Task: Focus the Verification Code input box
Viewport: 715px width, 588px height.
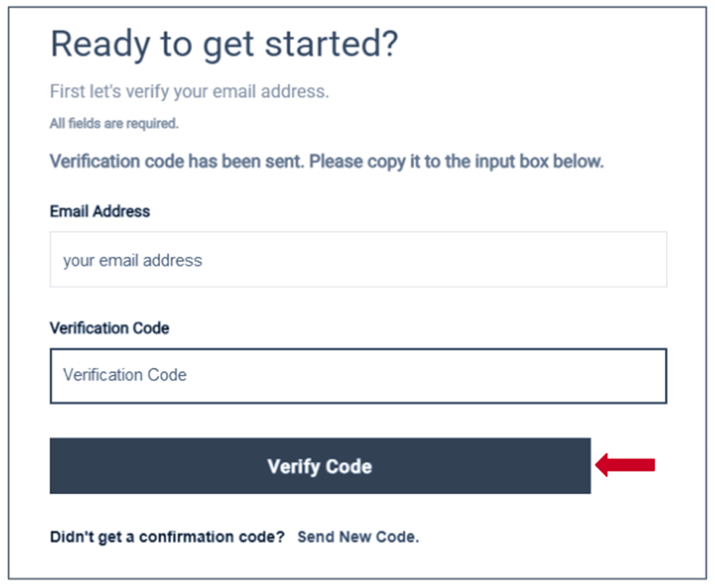Action: [358, 376]
